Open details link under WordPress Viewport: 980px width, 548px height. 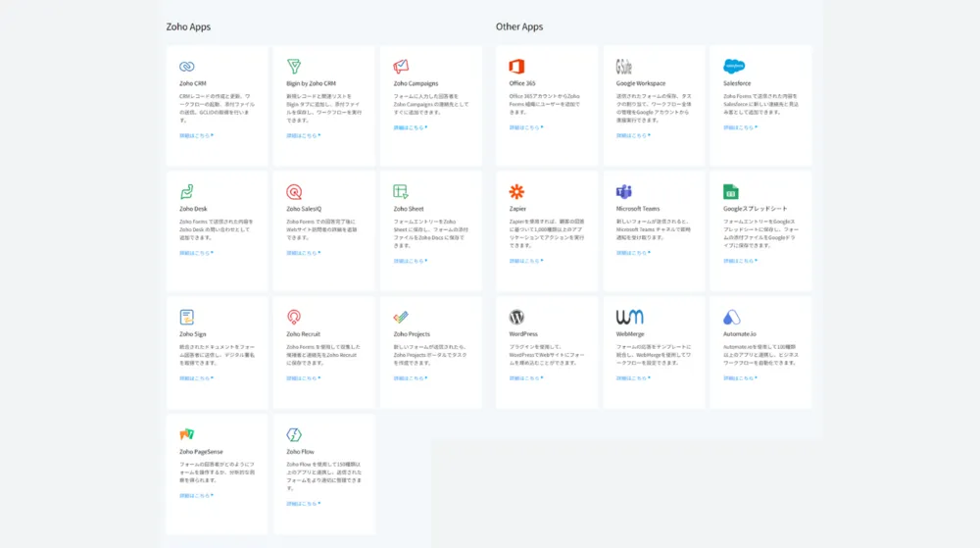coord(525,378)
